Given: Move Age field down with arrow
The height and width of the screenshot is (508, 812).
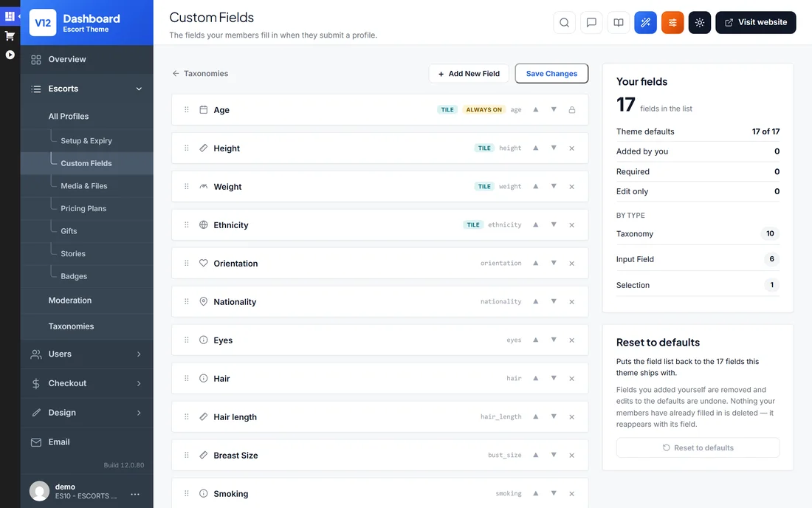Looking at the screenshot, I should point(554,110).
